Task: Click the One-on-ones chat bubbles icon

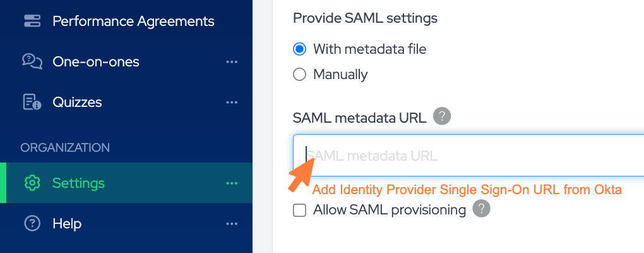Action: [x=32, y=61]
